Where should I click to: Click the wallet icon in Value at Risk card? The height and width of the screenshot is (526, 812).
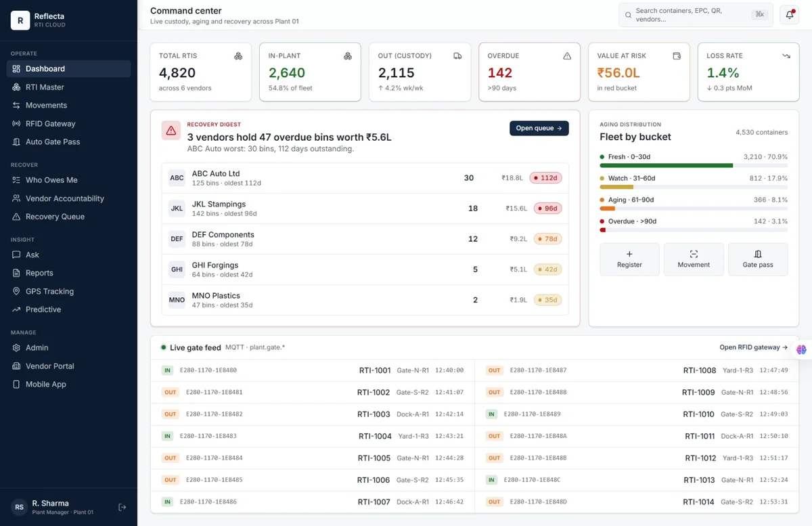[677, 56]
